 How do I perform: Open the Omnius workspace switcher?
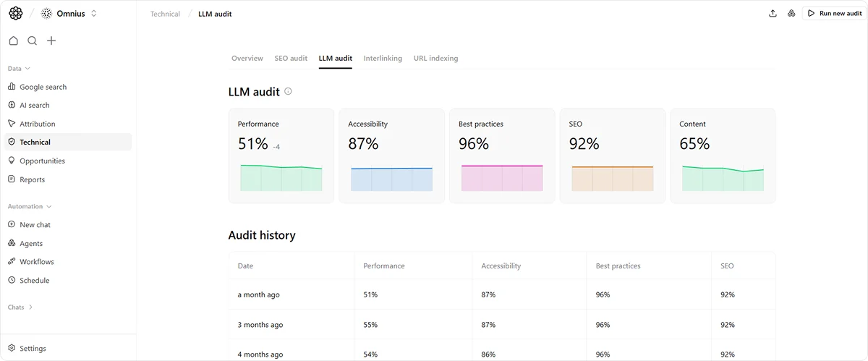pyautogui.click(x=69, y=13)
